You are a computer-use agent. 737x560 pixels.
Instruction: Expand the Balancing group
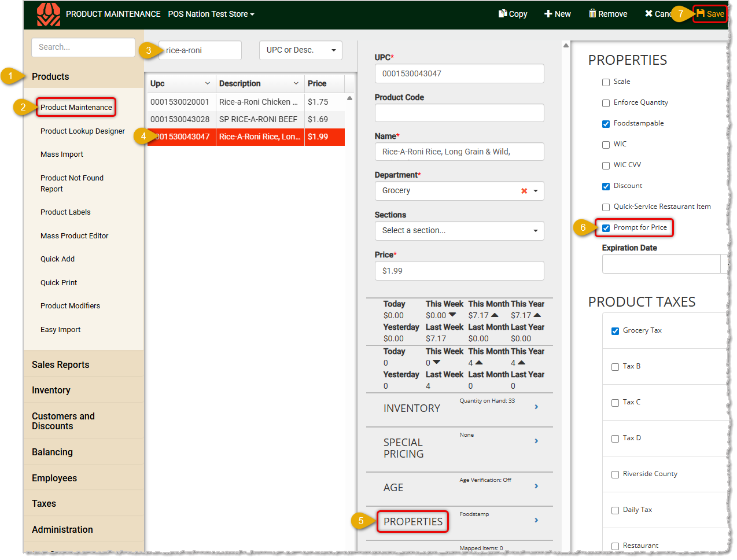[52, 452]
